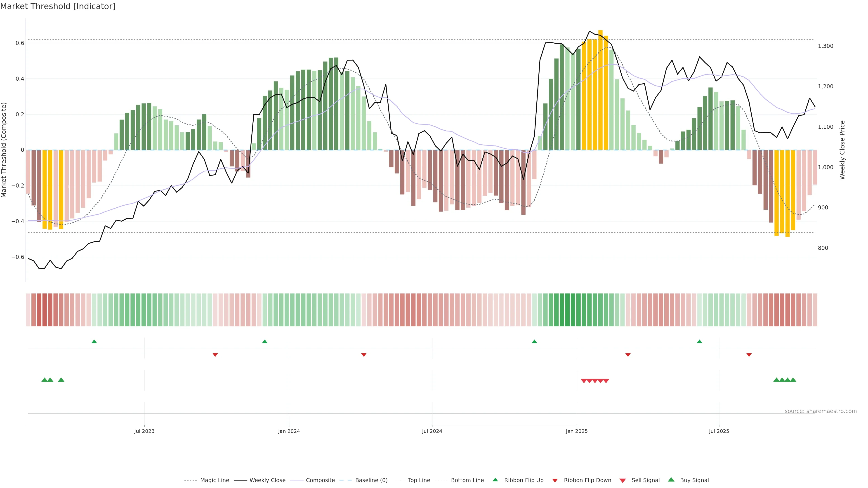This screenshot has width=868, height=488.
Task: Click the last red ribbon flip-down marker
Action: point(749,355)
